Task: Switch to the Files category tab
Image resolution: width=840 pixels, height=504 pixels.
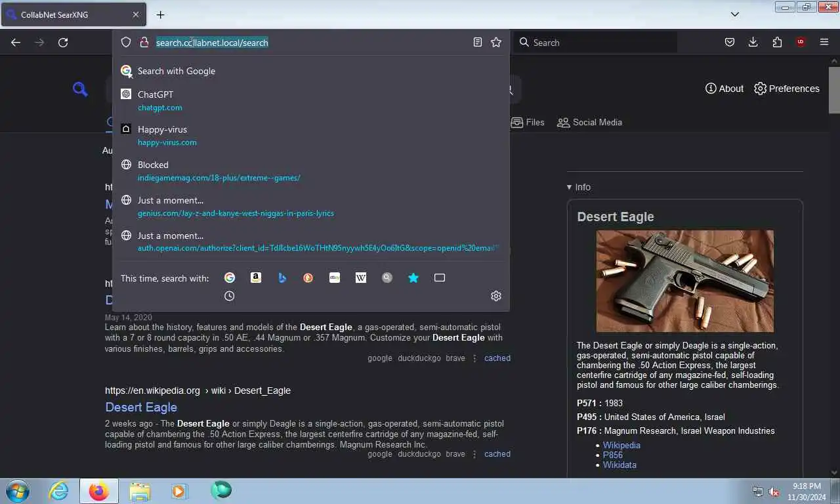Action: [x=528, y=122]
